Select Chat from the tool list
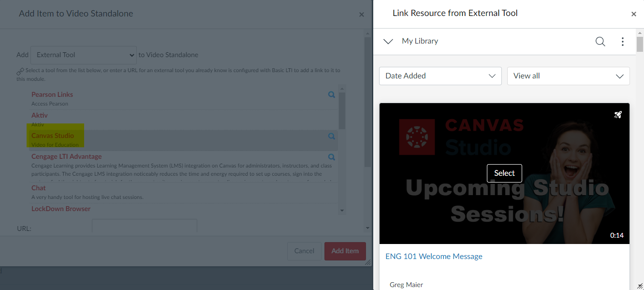 point(39,188)
